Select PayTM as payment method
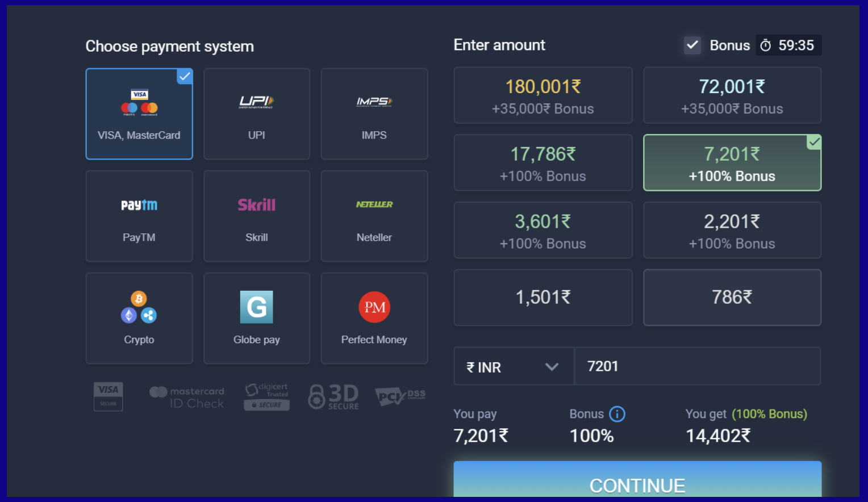 coord(139,216)
